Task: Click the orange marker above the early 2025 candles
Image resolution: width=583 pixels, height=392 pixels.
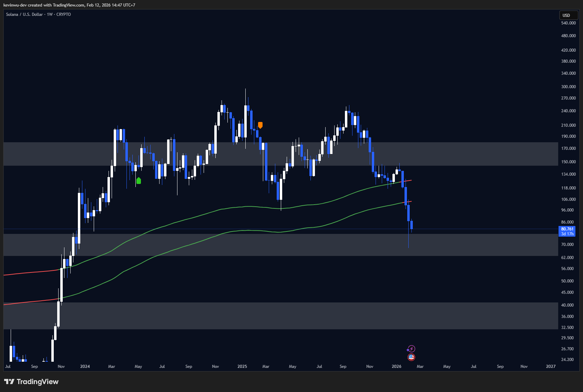Action: tap(260, 125)
